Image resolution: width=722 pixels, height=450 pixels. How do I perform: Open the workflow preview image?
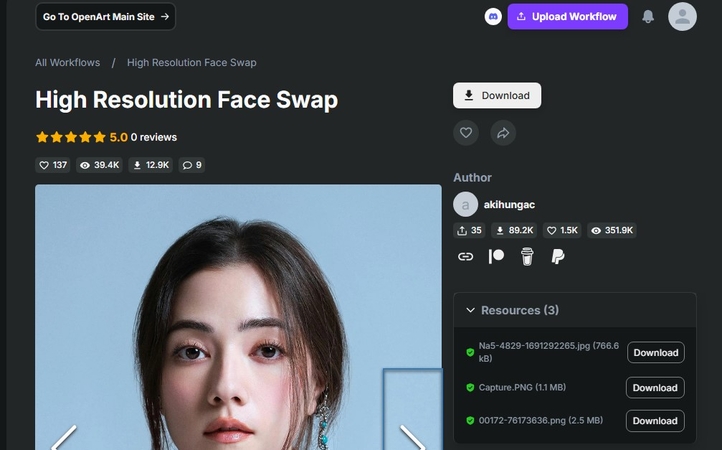239,317
